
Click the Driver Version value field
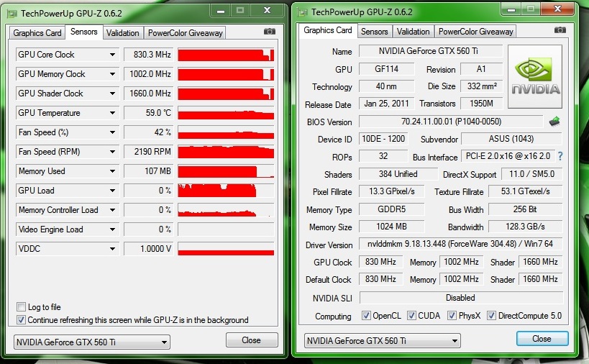(460, 244)
